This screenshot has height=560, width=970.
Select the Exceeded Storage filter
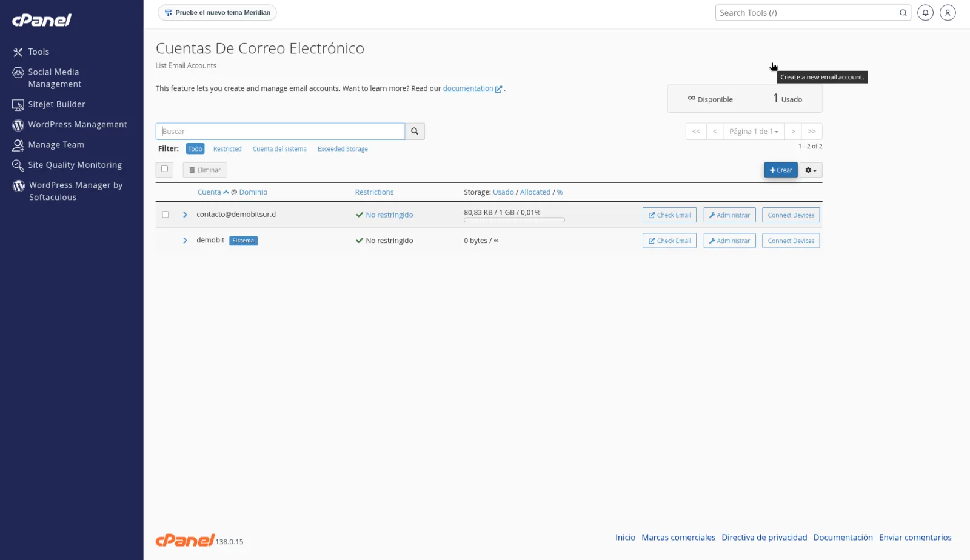pos(343,149)
